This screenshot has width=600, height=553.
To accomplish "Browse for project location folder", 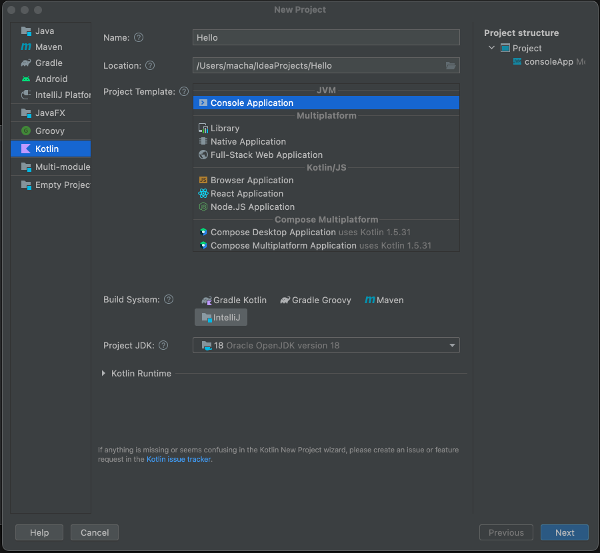I will pyautogui.click(x=450, y=65).
